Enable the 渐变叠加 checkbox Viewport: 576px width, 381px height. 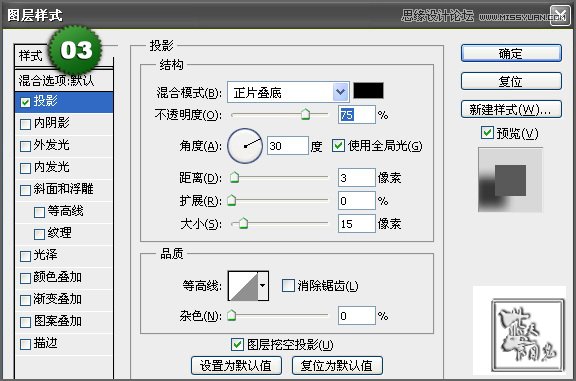25,300
